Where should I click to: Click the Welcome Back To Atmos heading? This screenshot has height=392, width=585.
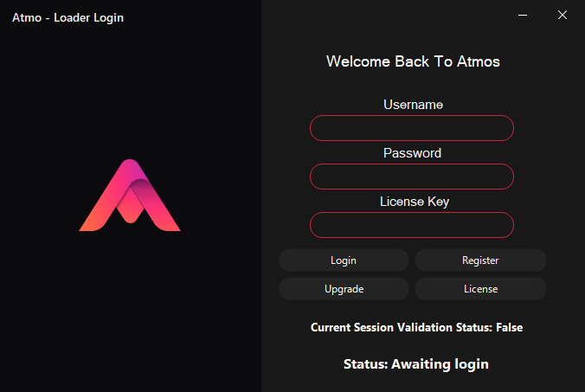(x=413, y=61)
